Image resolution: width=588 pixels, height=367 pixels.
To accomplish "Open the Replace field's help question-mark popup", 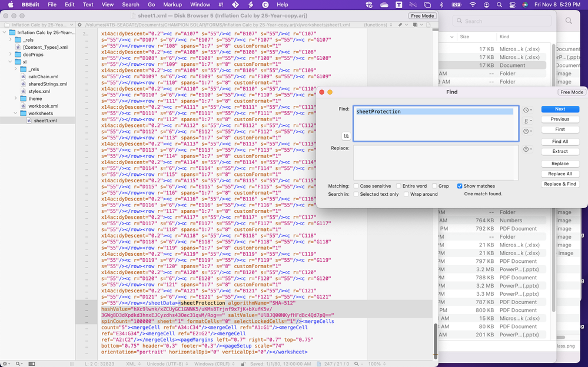I will pos(527,149).
